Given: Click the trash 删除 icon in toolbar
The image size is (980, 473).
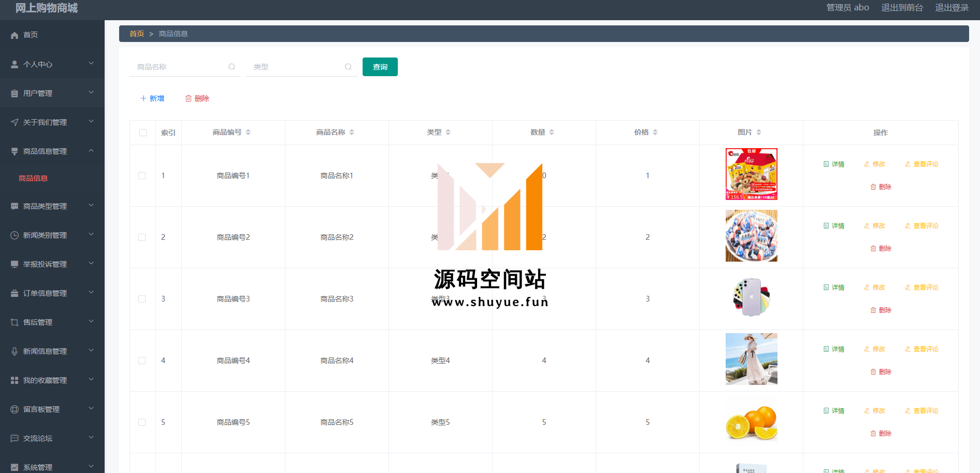Looking at the screenshot, I should click(189, 98).
